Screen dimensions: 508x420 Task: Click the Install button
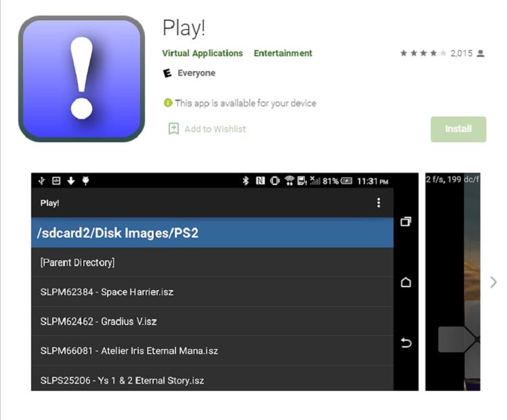pos(459,129)
